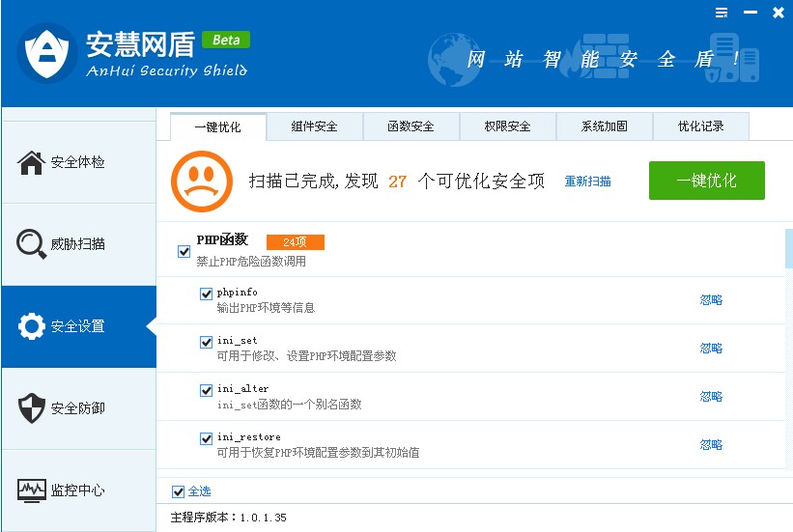
Task: Click the phpinfo function name
Action: point(238,293)
